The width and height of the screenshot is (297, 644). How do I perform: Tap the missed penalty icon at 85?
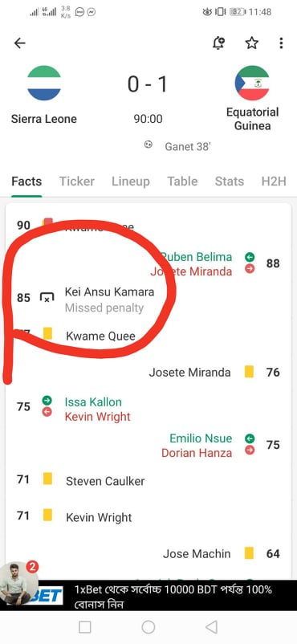coord(47,298)
